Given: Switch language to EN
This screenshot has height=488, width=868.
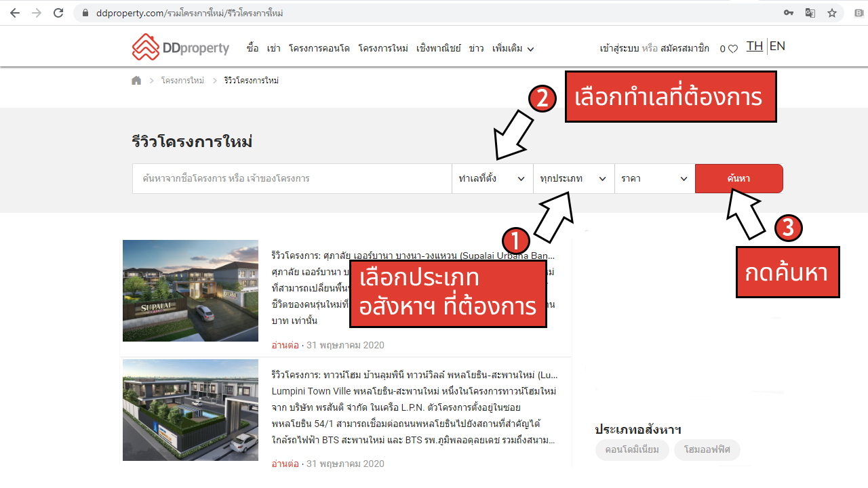Looking at the screenshot, I should point(777,46).
